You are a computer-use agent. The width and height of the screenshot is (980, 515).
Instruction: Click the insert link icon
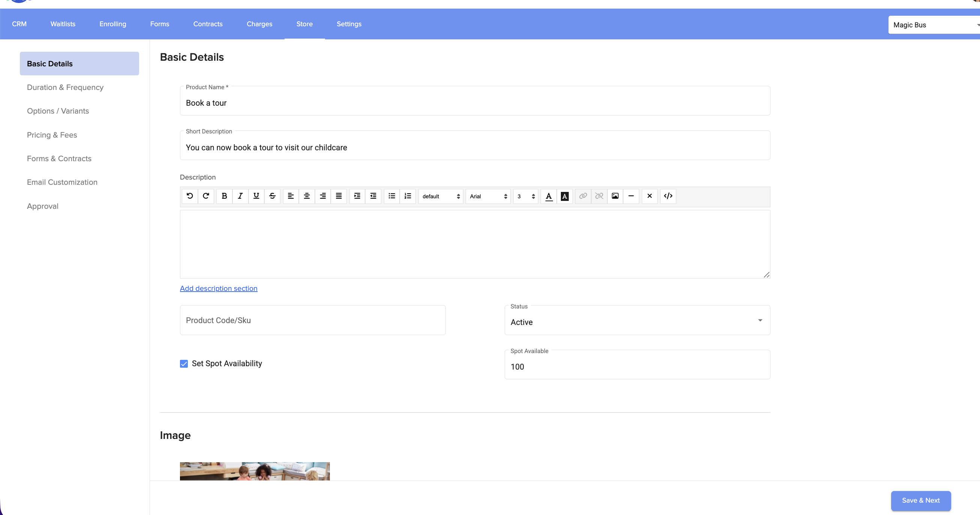[x=583, y=196]
